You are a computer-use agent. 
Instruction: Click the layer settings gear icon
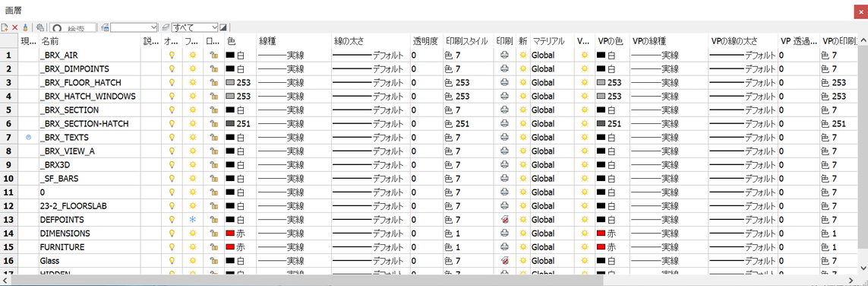[x=40, y=27]
